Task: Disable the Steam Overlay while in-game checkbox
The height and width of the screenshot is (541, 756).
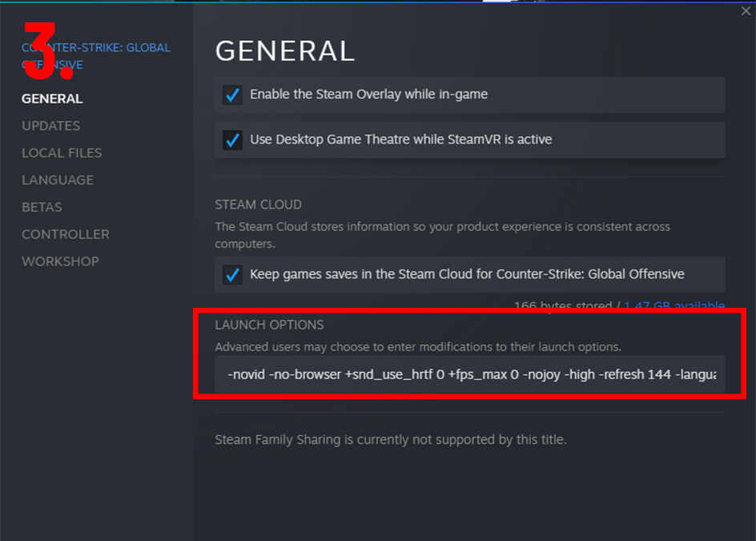Action: tap(232, 95)
